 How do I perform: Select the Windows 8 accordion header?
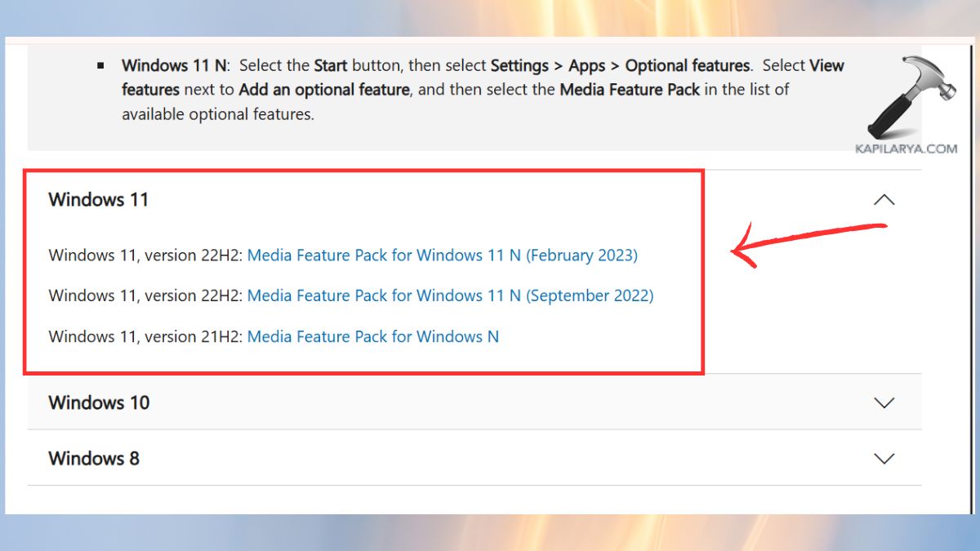pos(93,459)
